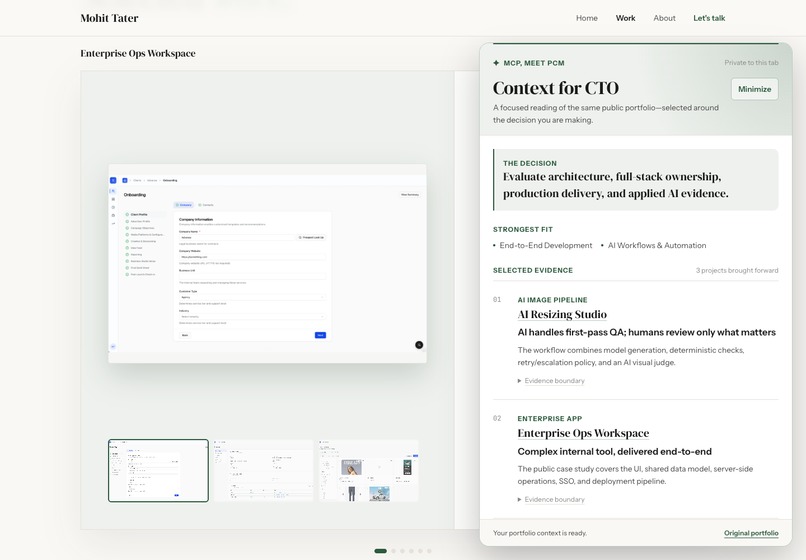This screenshot has width=806, height=560.
Task: Click 'The public case study covers the UI' description
Action: coord(635,475)
